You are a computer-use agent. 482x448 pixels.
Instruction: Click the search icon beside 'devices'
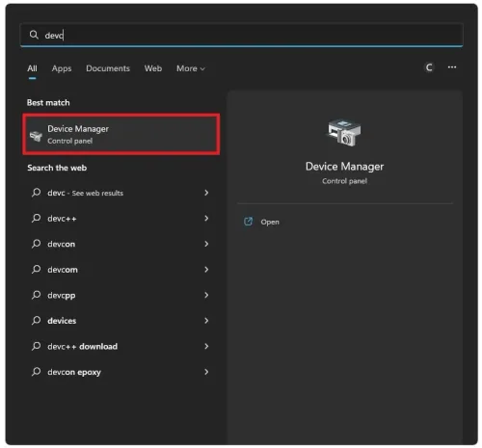pos(36,320)
